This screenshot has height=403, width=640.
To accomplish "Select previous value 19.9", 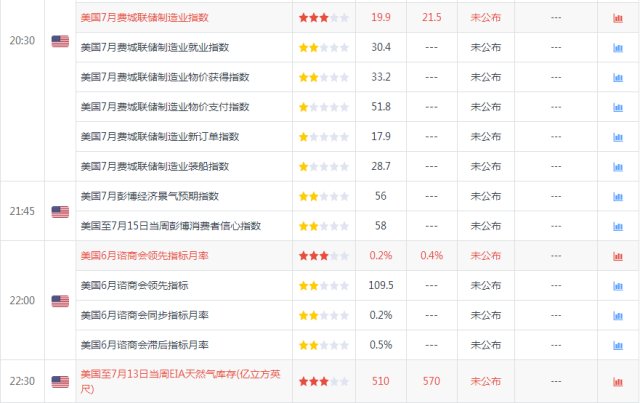I will coord(381,18).
